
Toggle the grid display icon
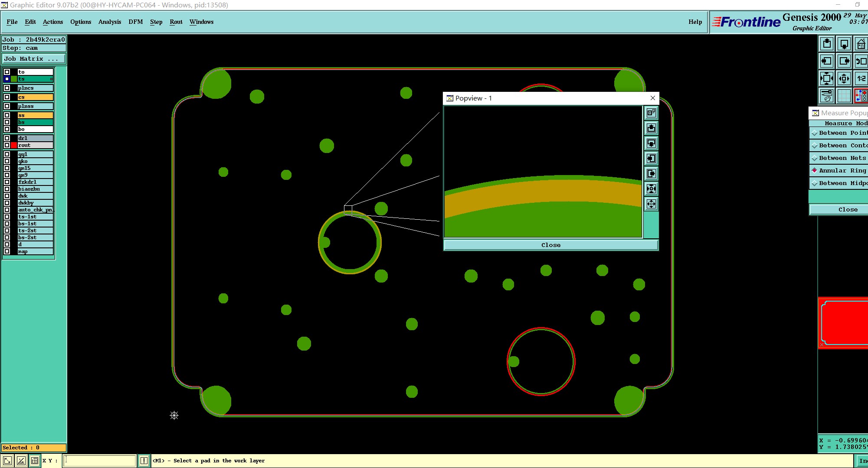click(844, 95)
